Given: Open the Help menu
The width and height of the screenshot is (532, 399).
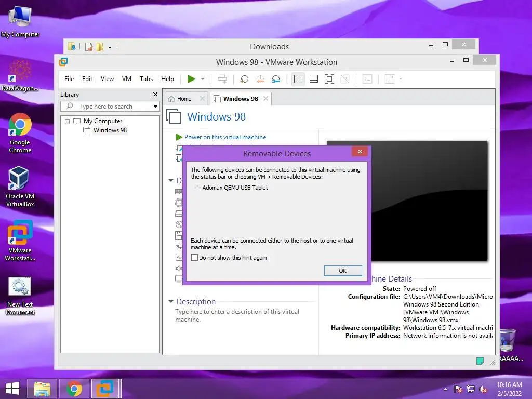Looking at the screenshot, I should 167,79.
